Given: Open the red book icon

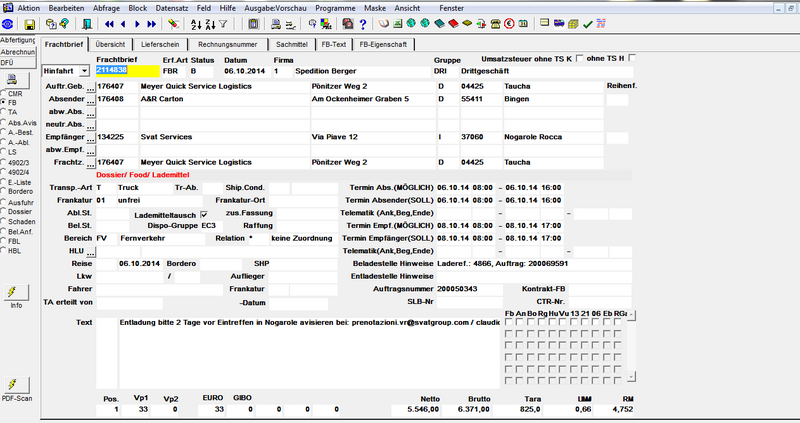Looking at the screenshot, I should point(454,24).
